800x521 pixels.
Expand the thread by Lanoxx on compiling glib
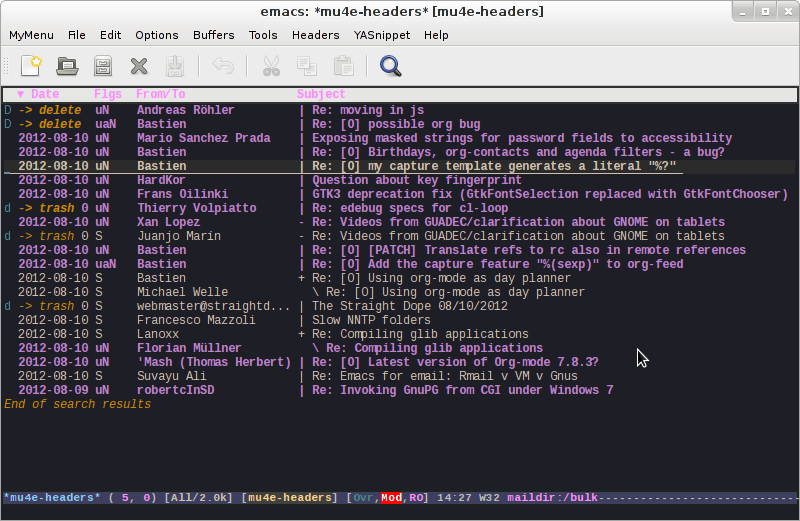point(302,334)
